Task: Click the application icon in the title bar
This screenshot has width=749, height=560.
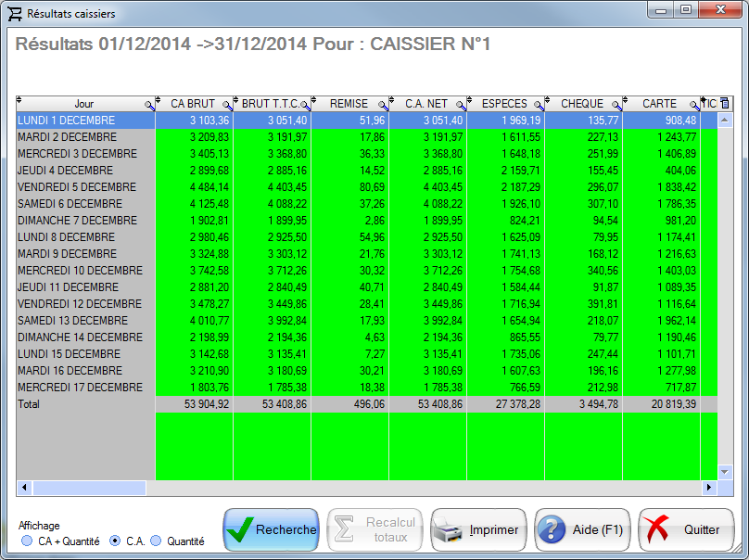Action: [16, 13]
